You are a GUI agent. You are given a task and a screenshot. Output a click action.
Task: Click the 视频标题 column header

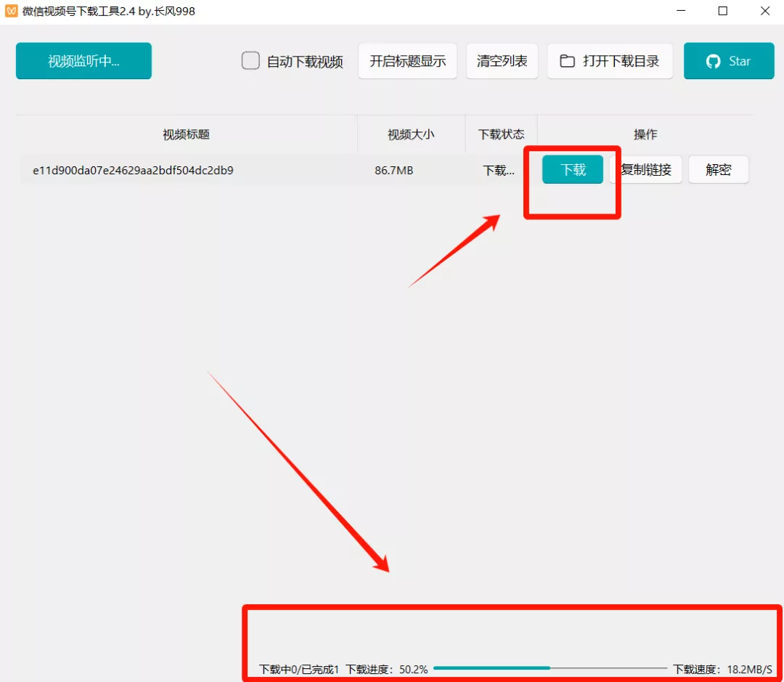(x=186, y=134)
